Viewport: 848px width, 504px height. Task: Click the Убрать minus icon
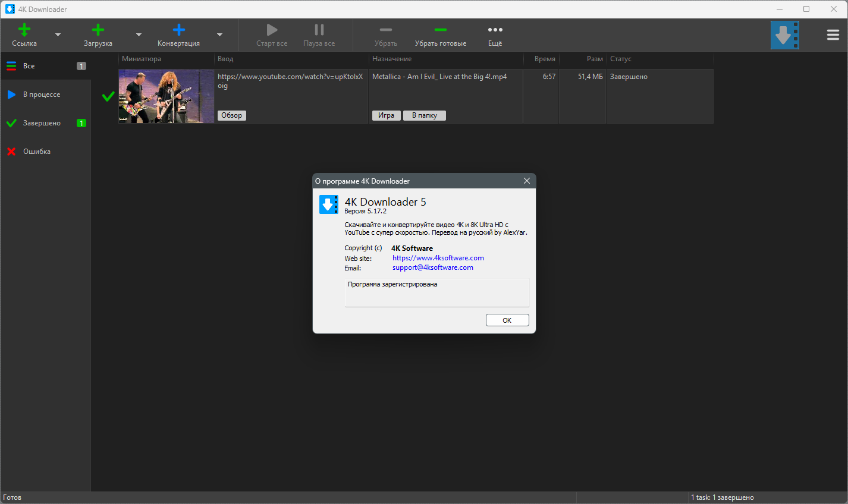pyautogui.click(x=386, y=30)
